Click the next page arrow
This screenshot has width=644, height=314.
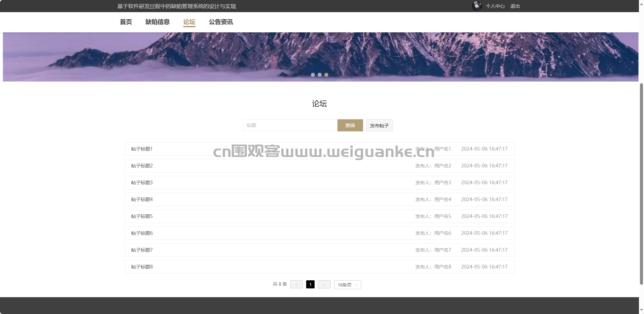[324, 285]
